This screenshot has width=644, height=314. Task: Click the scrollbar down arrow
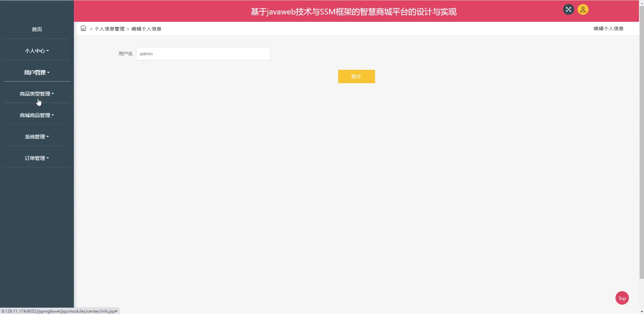click(x=641, y=311)
